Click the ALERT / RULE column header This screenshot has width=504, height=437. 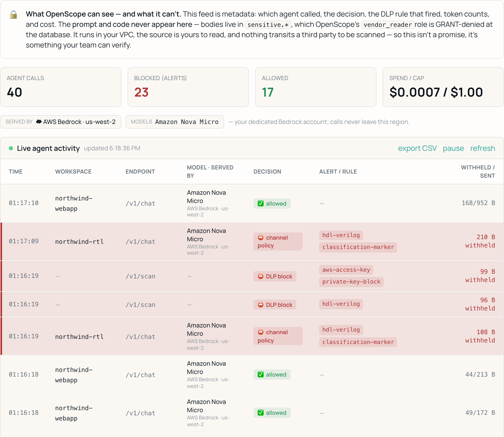[x=338, y=171]
